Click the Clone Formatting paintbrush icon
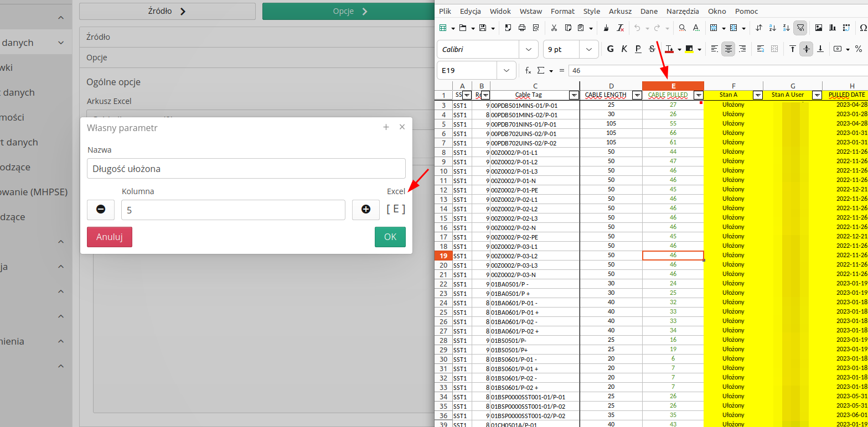 click(x=607, y=28)
